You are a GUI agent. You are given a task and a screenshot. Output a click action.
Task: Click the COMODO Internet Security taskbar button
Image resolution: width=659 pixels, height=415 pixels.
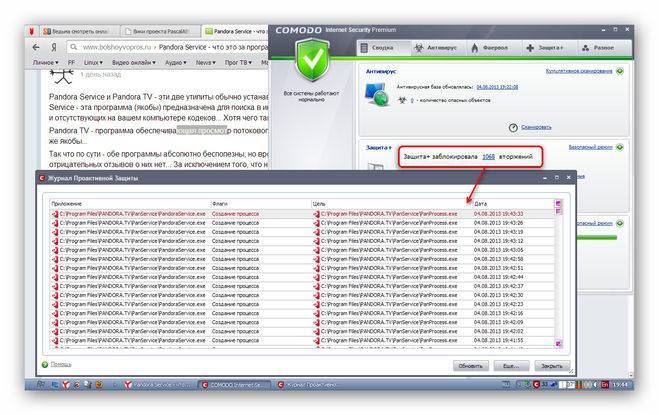(235, 384)
